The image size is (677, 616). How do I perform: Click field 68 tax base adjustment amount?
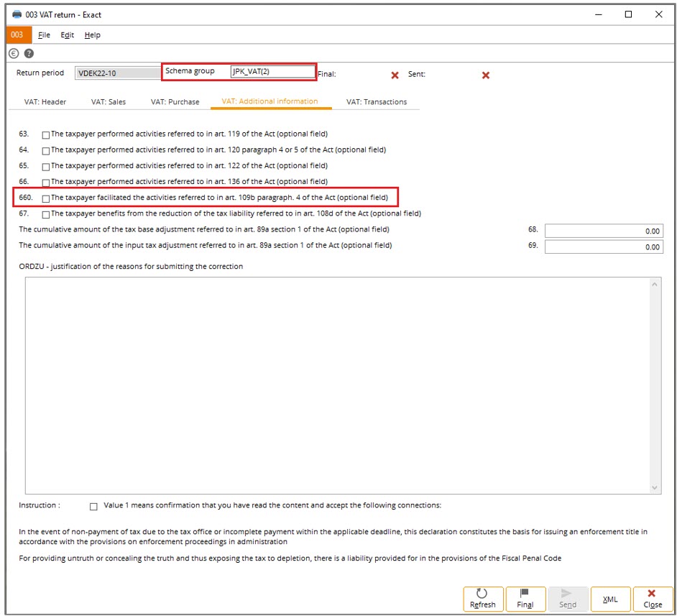pyautogui.click(x=604, y=231)
